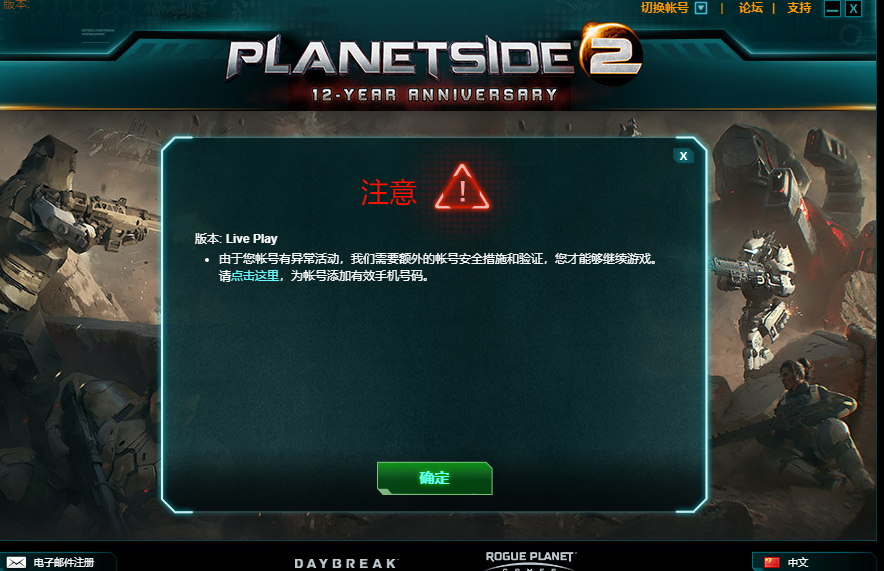
Task: Click the red warning triangle icon
Action: (x=462, y=188)
